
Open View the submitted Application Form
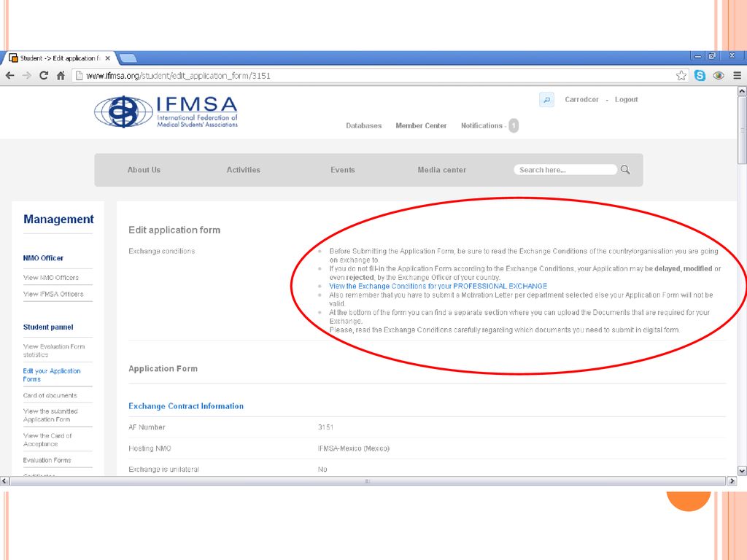[x=50, y=415]
